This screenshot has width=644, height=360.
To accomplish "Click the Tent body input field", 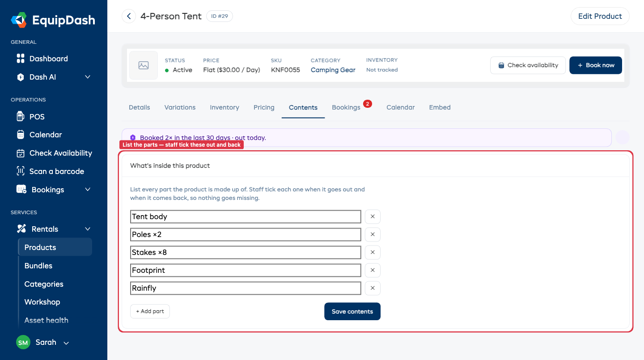I will 246,216.
